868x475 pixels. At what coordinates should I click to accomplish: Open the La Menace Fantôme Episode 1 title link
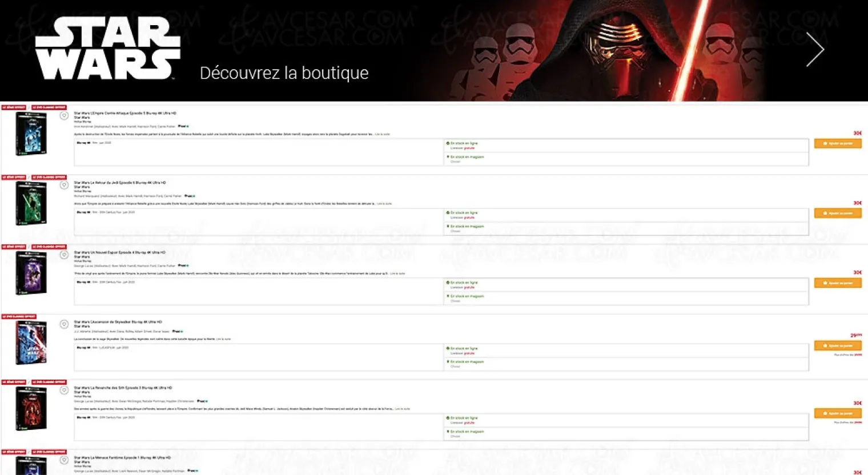click(x=122, y=457)
